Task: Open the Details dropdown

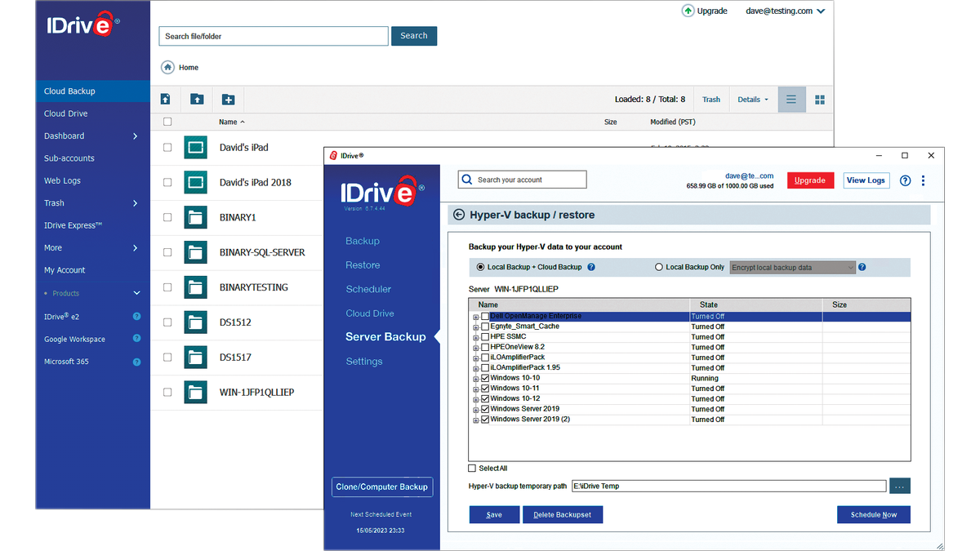Action: point(751,99)
